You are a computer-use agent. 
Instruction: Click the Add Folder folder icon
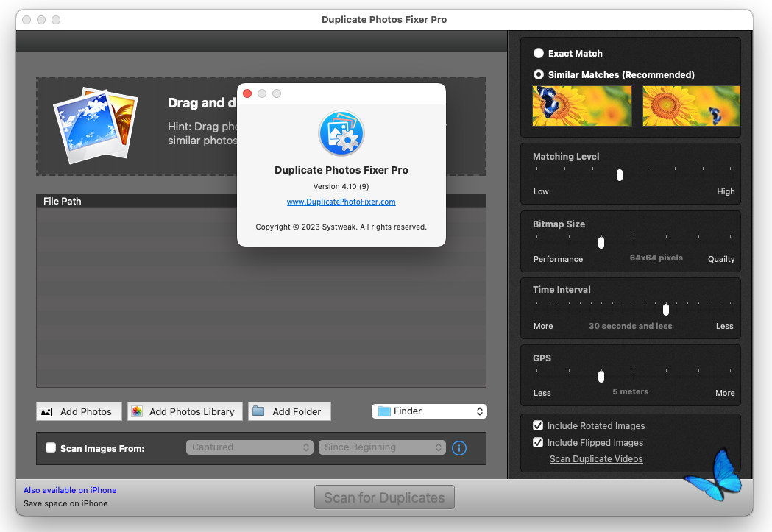tap(258, 411)
